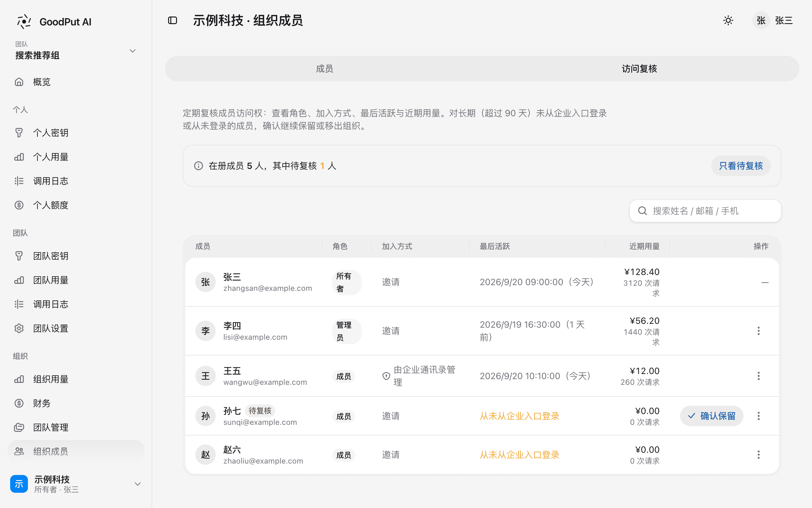Viewport: 812px width, 508px height.
Task: Click email wangwu@example.com
Action: click(x=265, y=382)
